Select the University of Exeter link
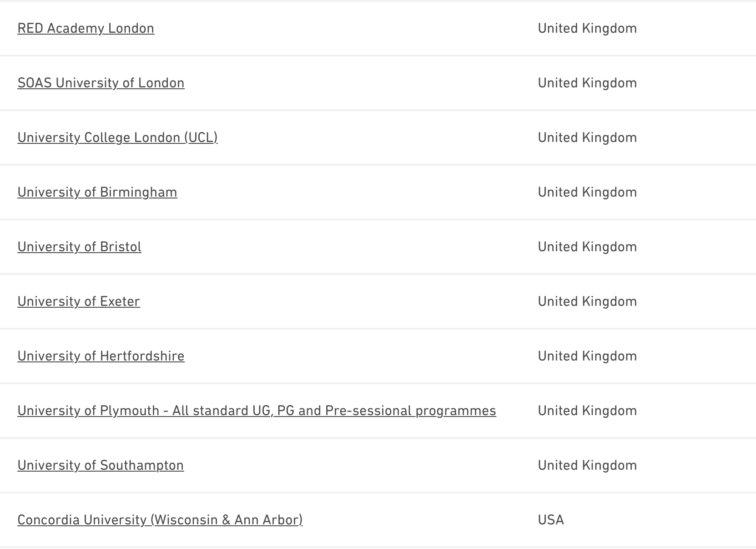 click(79, 301)
